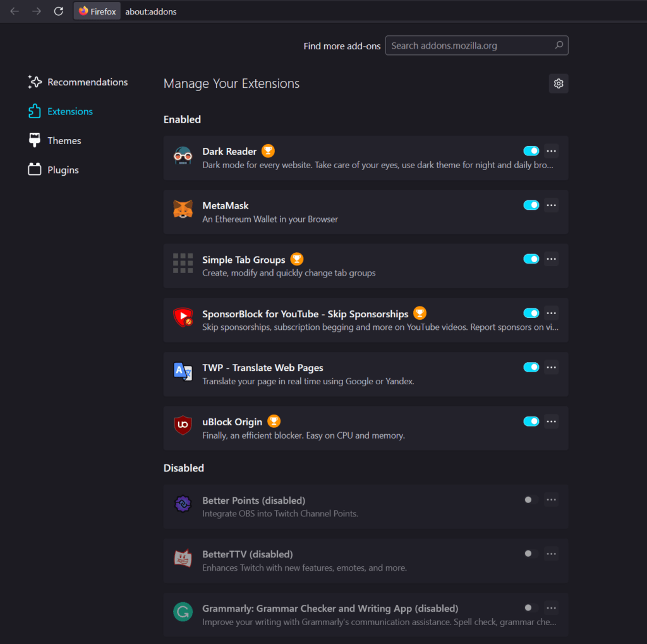Image resolution: width=647 pixels, height=644 pixels.
Task: Click the SponsorBlock shield icon
Action: click(x=183, y=317)
